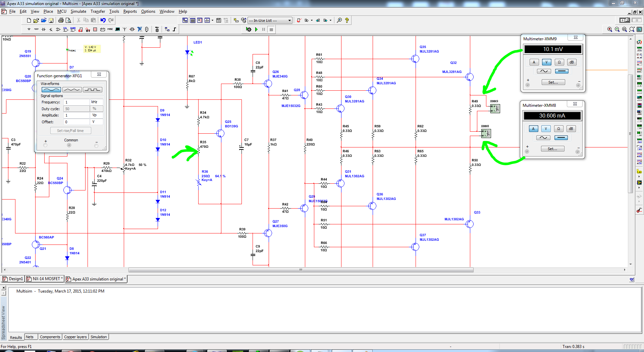644x352 pixels.
Task: Place a Bus on the schematic
Action: 174,30
